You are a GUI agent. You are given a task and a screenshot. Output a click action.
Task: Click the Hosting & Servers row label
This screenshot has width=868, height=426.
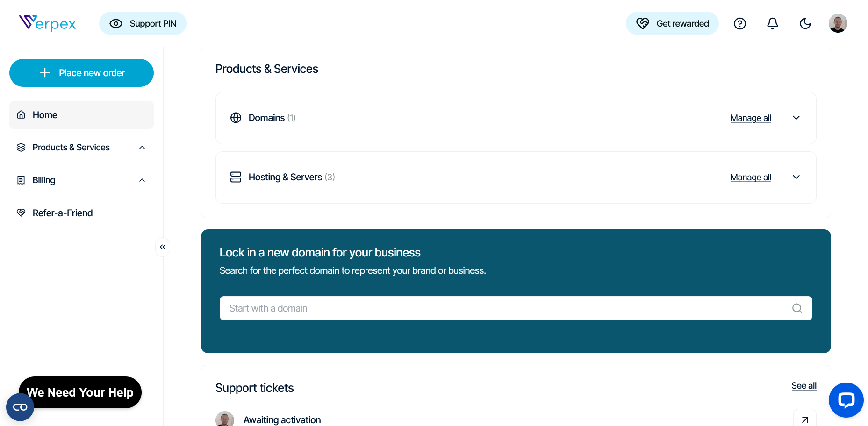coord(292,177)
